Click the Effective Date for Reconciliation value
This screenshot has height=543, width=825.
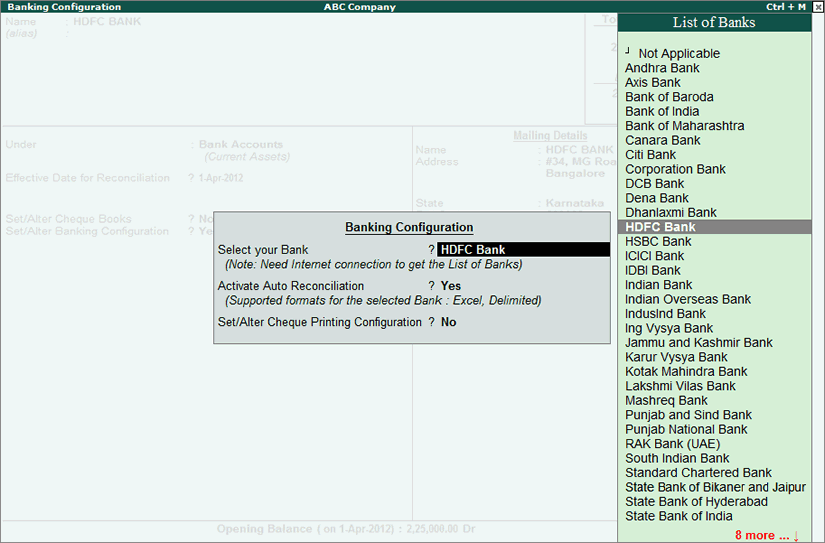coord(221,178)
